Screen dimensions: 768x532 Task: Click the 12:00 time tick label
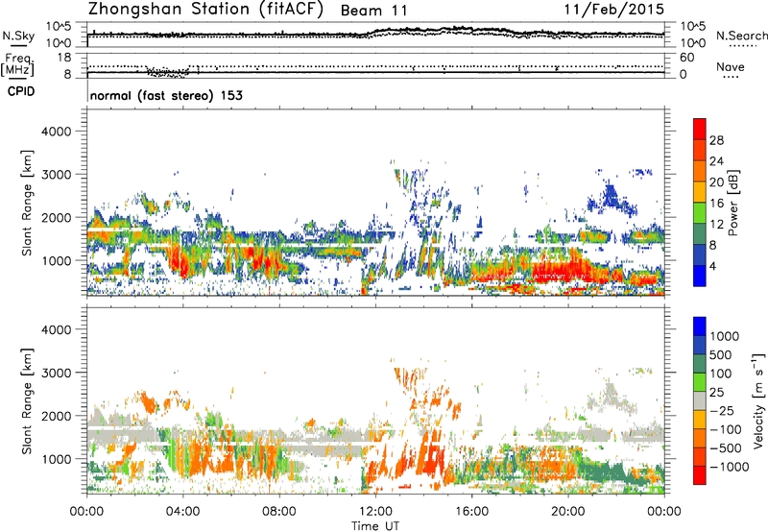[x=375, y=512]
